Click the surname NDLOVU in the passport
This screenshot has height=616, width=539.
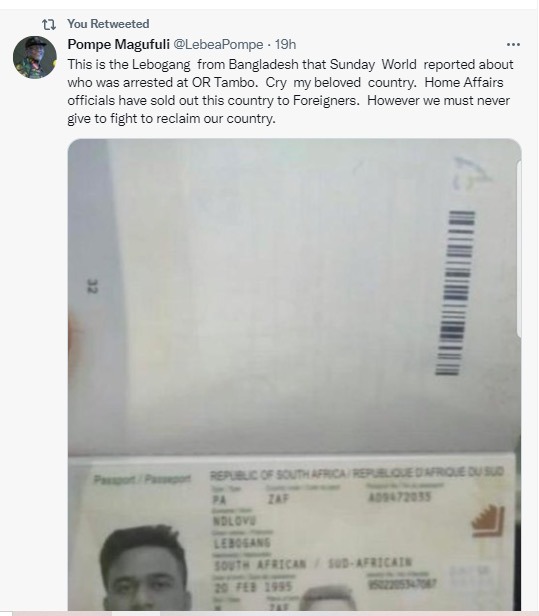tap(234, 521)
